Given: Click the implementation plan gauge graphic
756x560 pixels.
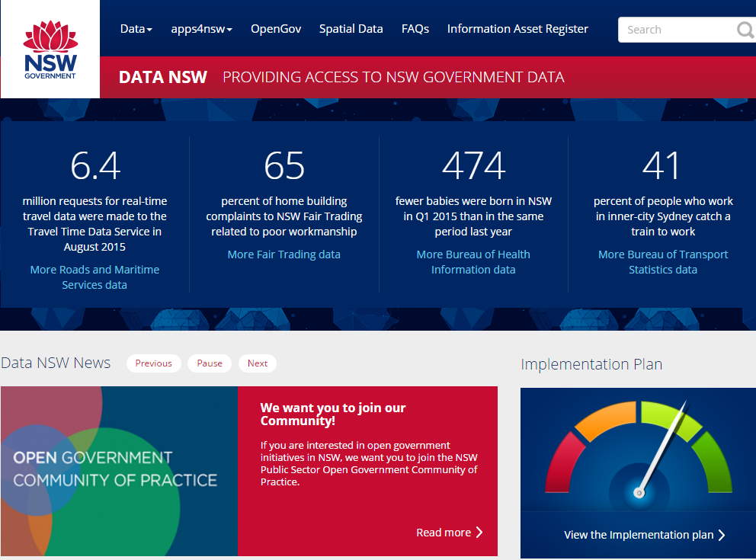Looking at the screenshot, I should (x=639, y=450).
